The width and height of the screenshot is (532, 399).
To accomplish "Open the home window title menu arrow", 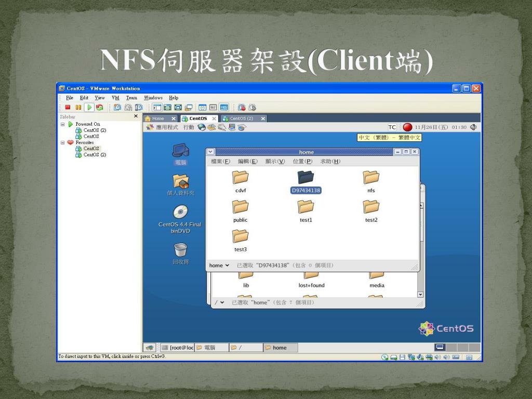I will coord(211,152).
